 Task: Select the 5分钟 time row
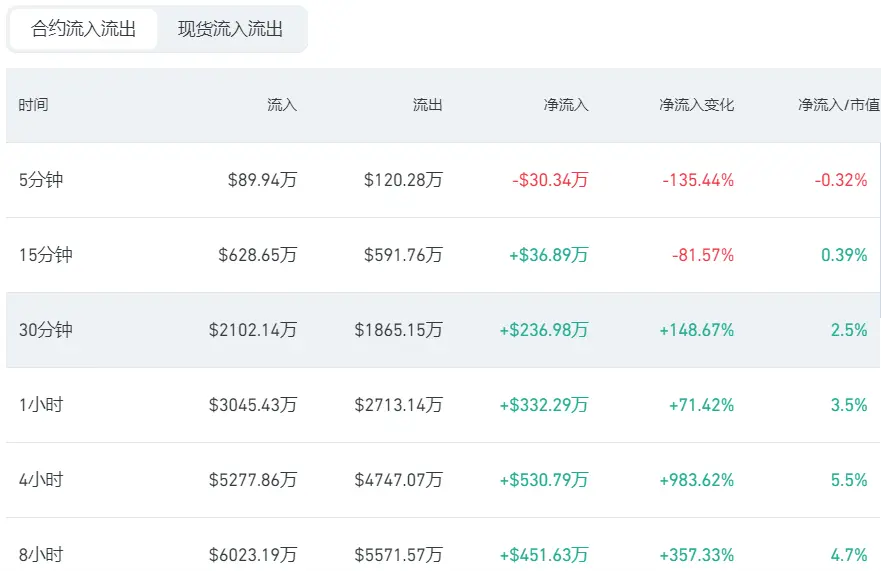443,180
